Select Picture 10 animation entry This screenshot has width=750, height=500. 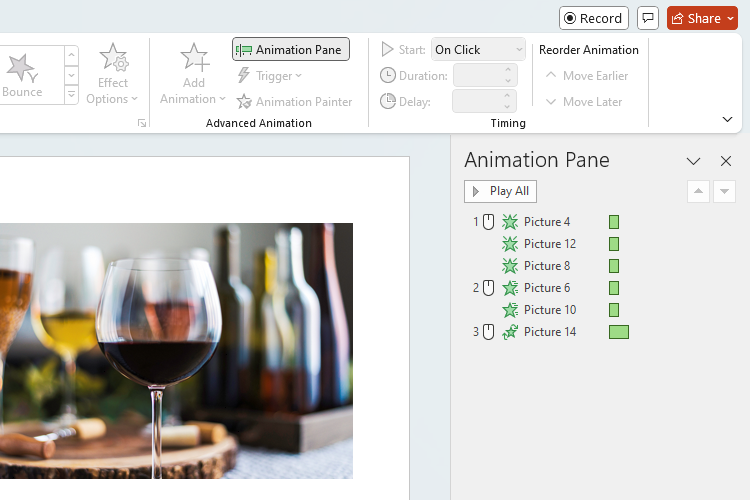coord(550,310)
